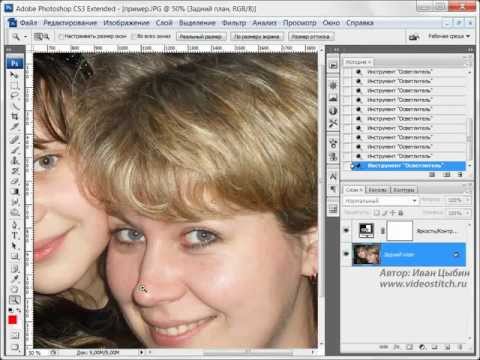Viewport: 480px width, 360px height.
Task: Open the Zoom tool preset picker
Action: click(x=26, y=37)
